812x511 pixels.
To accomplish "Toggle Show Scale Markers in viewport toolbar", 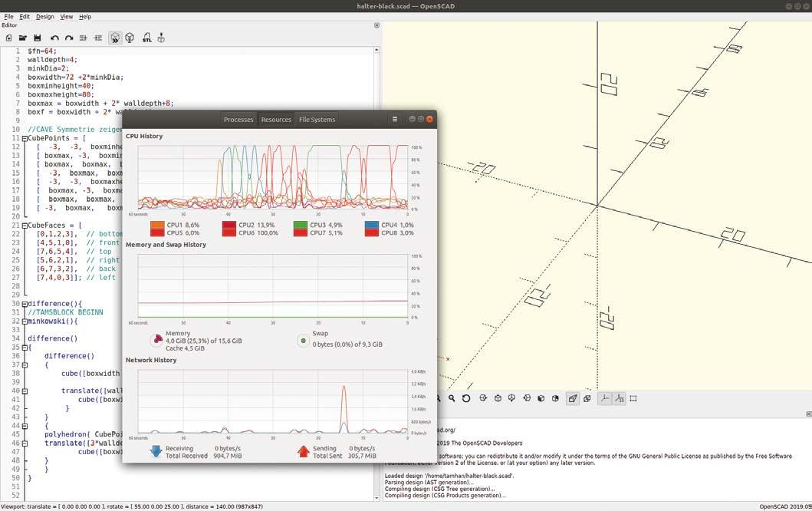I will (x=619, y=398).
